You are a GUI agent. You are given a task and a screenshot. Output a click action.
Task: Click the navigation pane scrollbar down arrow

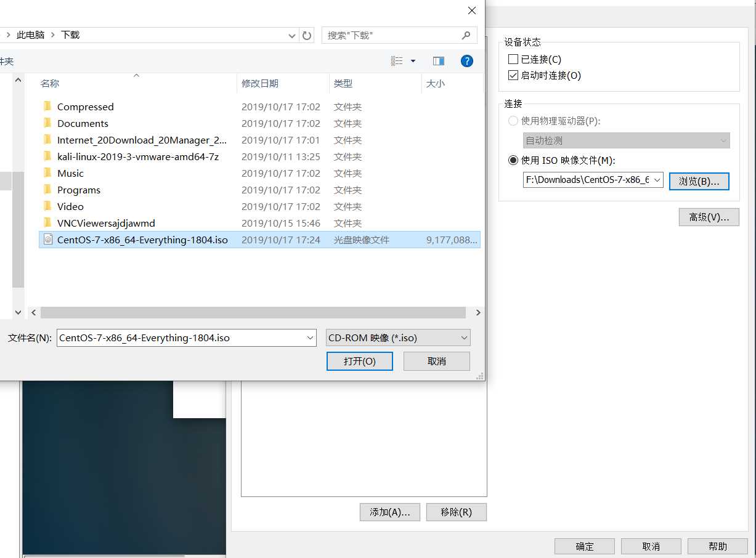click(18, 312)
